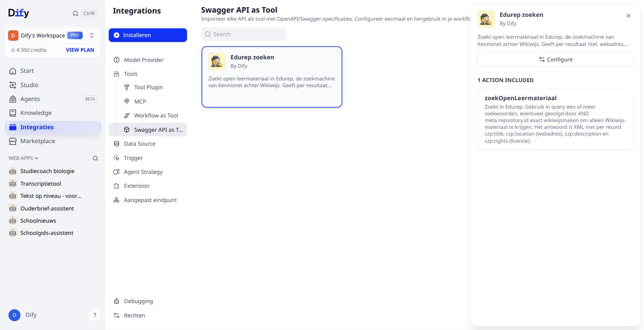The height and width of the screenshot is (330, 644).
Task: Select Workflow as Tool
Action: pyautogui.click(x=153, y=115)
